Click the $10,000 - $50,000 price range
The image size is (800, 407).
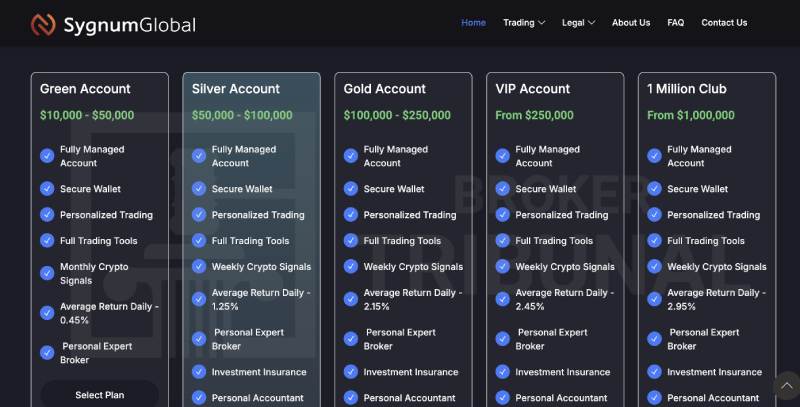click(x=87, y=115)
